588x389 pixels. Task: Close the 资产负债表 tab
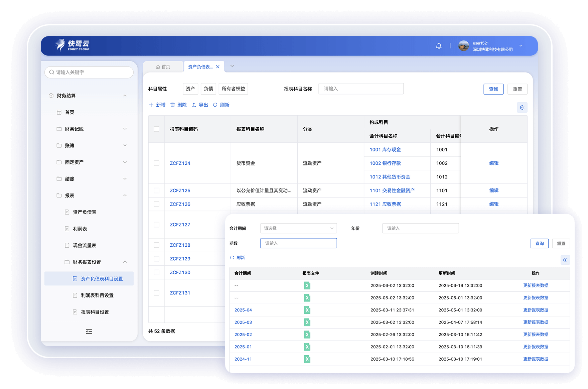click(218, 67)
